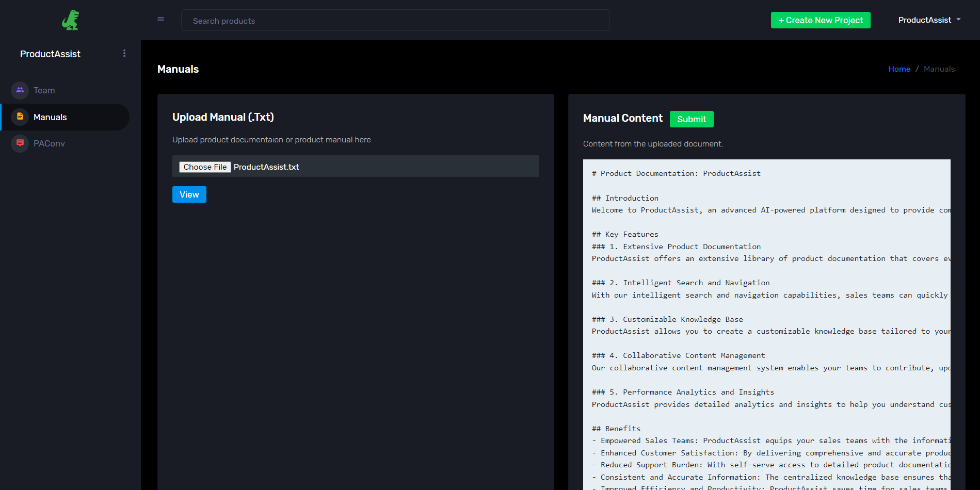The image size is (980, 490).
Task: Click the Upload Manual (.Txt) heading
Action: (223, 117)
